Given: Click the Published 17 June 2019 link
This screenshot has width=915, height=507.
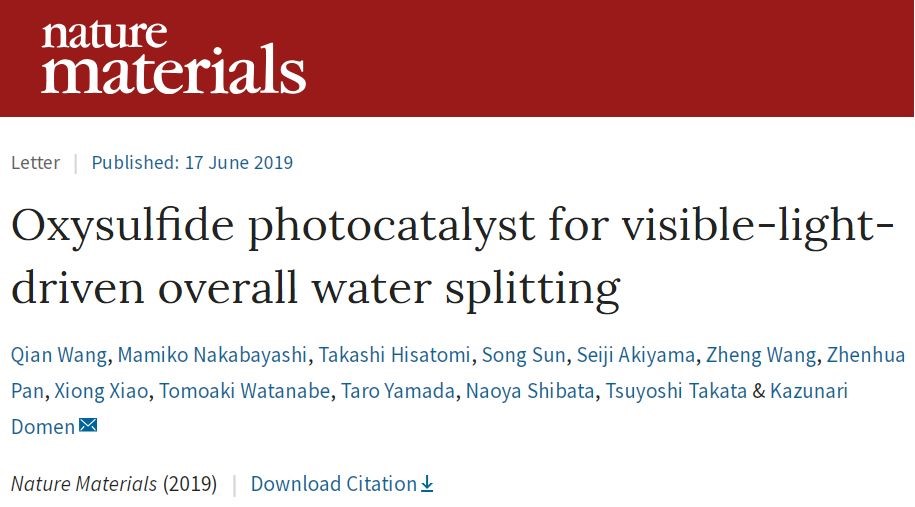Looking at the screenshot, I should coord(192,162).
